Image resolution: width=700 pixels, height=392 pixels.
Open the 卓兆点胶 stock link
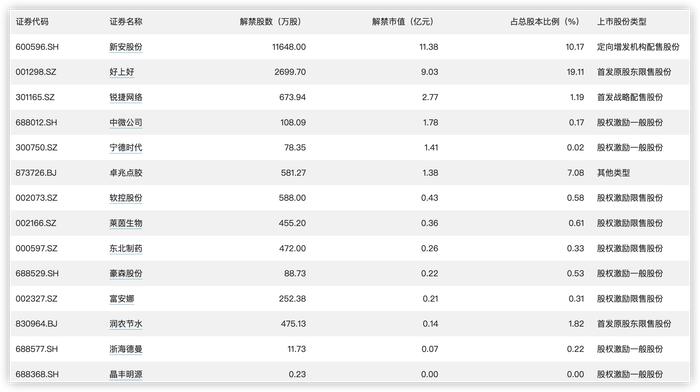pyautogui.click(x=126, y=173)
